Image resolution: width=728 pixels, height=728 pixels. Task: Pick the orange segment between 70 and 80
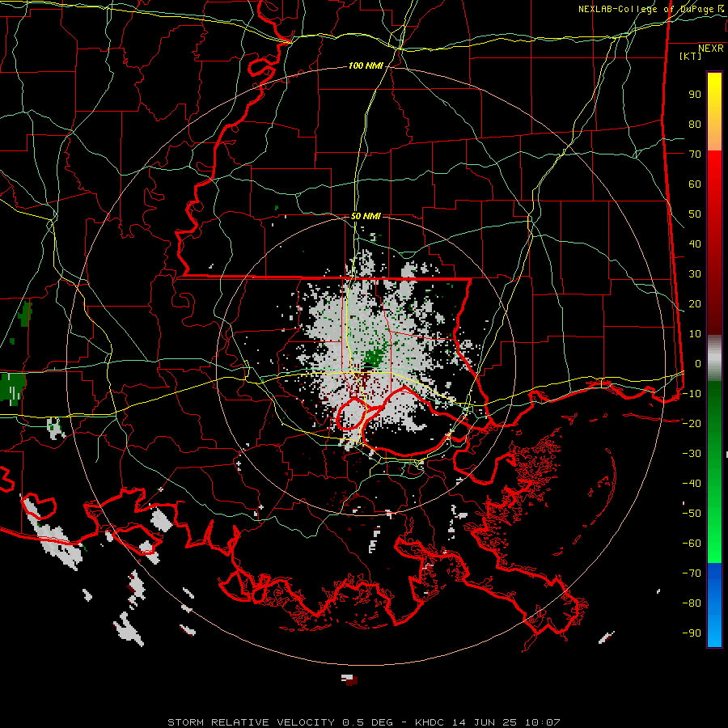(x=714, y=138)
